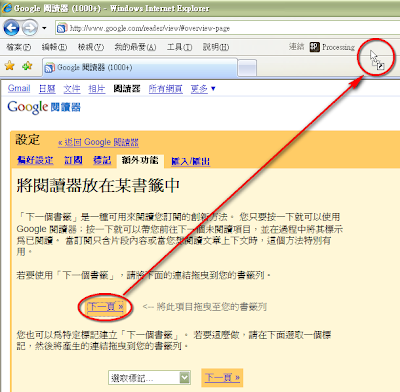This screenshot has width=400, height=392.
Task: Open the 編輯(E) menu
Action: 54,47
